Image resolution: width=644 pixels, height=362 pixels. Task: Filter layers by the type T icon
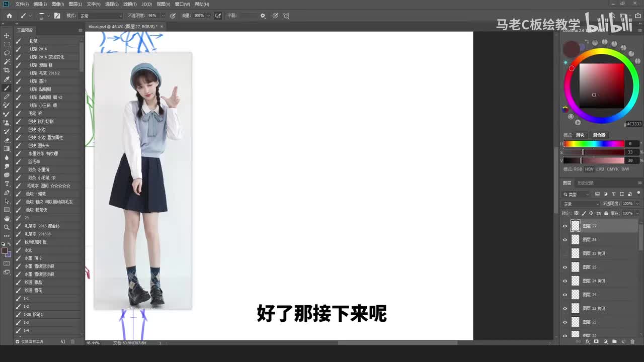(614, 194)
